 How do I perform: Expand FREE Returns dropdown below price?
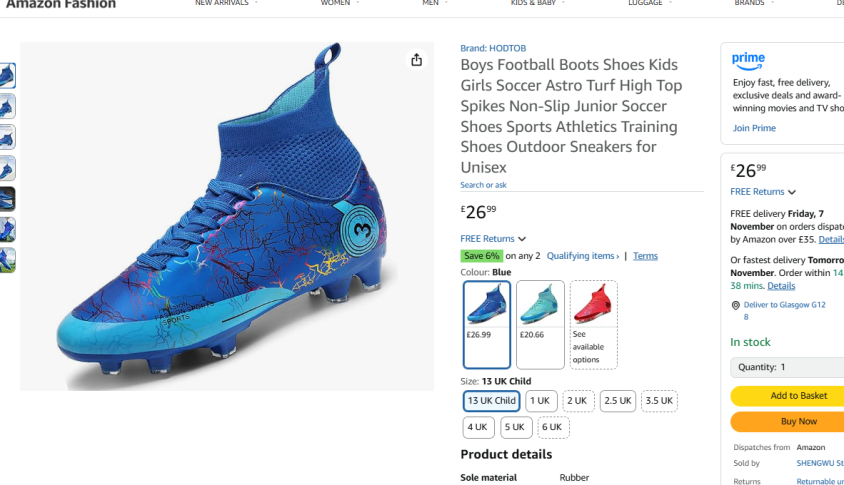click(x=493, y=239)
